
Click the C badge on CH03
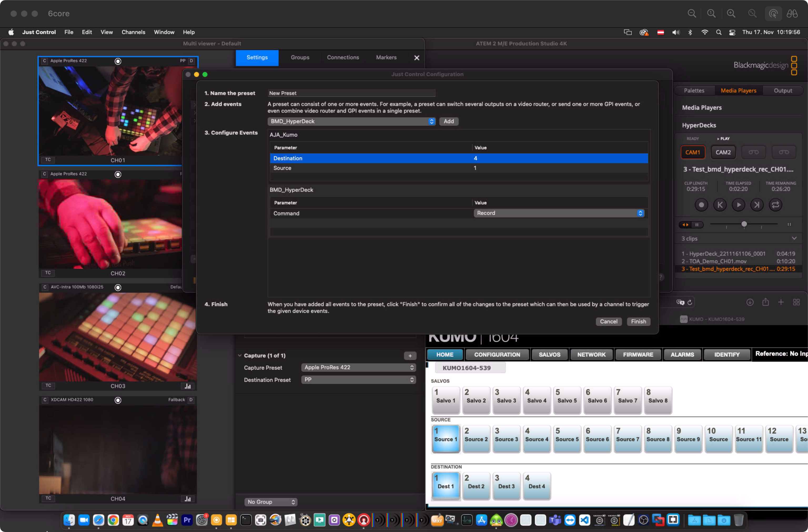click(45, 287)
